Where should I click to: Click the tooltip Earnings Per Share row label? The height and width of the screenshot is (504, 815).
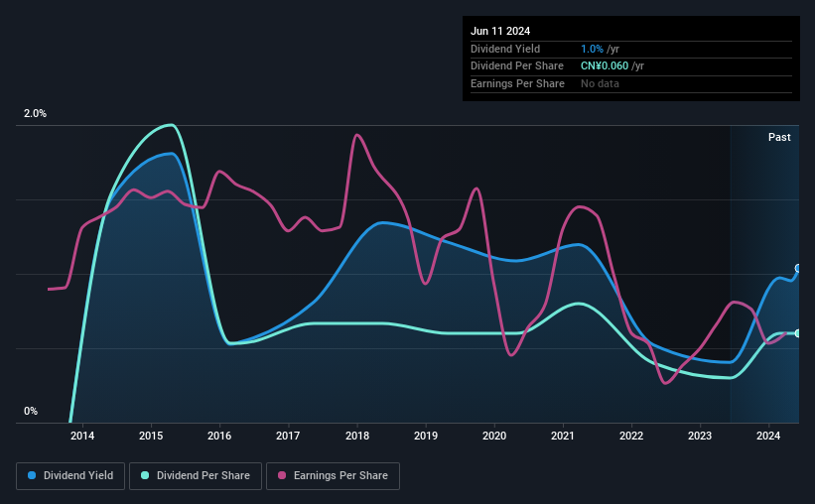click(517, 83)
